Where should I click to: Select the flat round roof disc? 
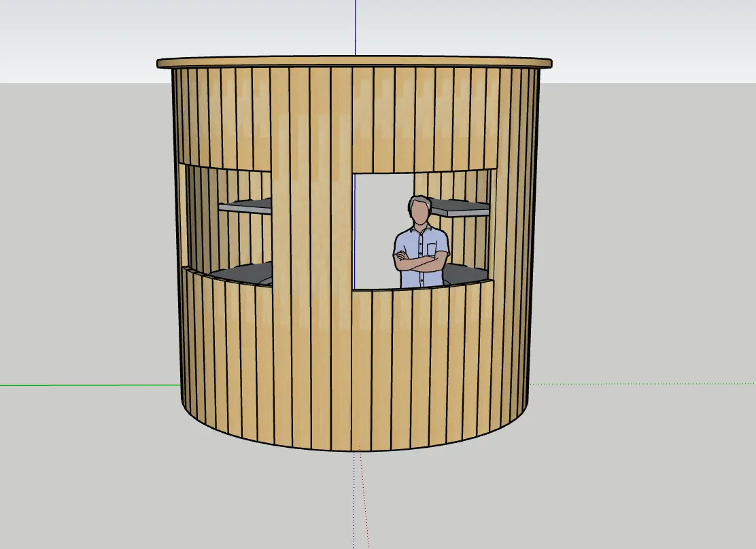point(354,63)
